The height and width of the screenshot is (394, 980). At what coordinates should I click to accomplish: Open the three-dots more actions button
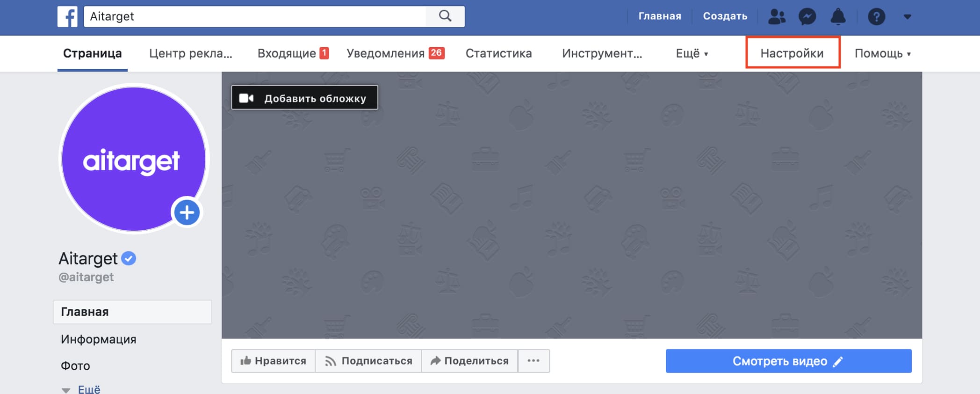click(533, 361)
